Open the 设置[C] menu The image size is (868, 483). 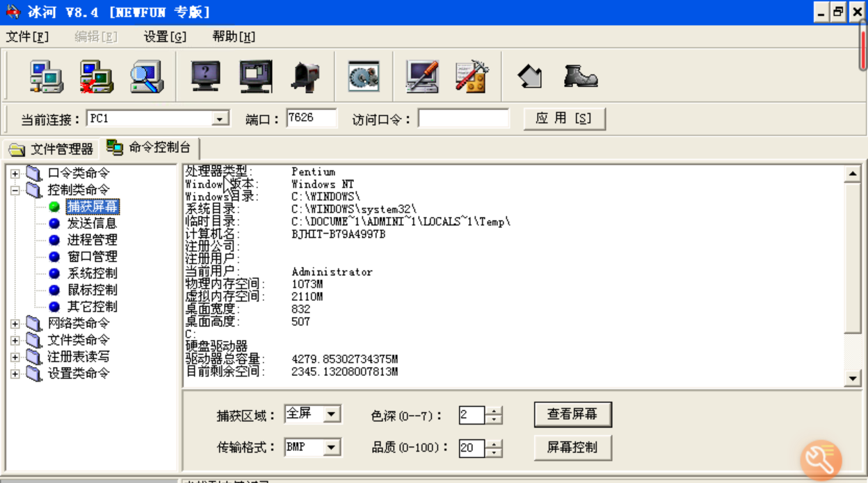coord(165,37)
